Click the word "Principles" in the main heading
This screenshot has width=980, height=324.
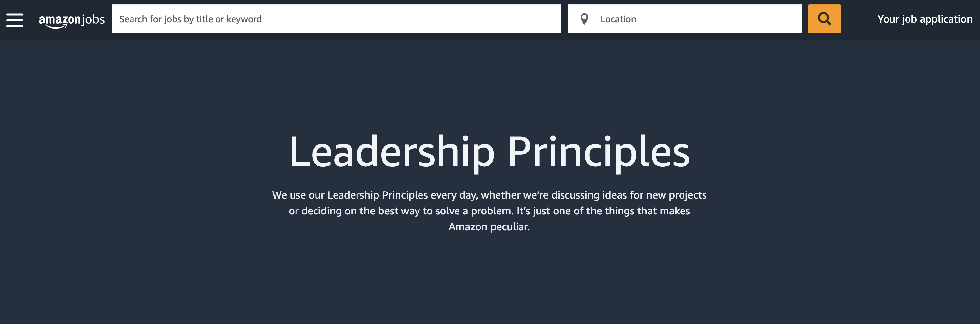coord(599,152)
